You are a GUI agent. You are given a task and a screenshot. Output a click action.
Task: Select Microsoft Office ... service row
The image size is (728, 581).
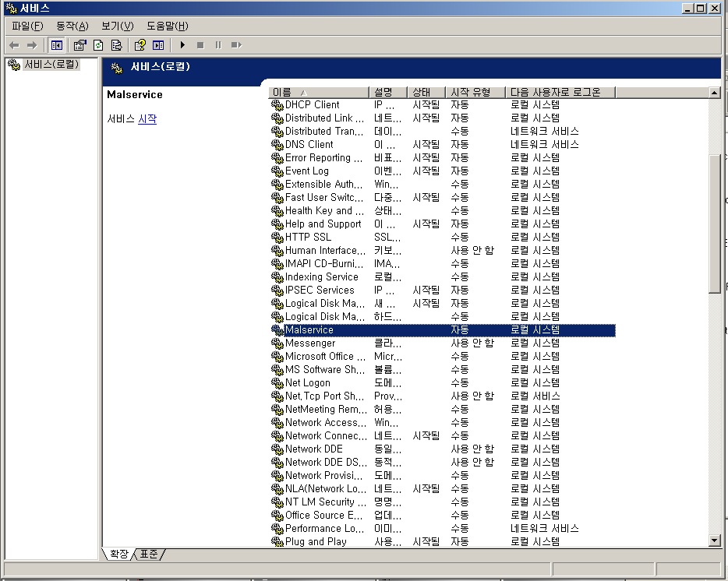pyautogui.click(x=443, y=357)
